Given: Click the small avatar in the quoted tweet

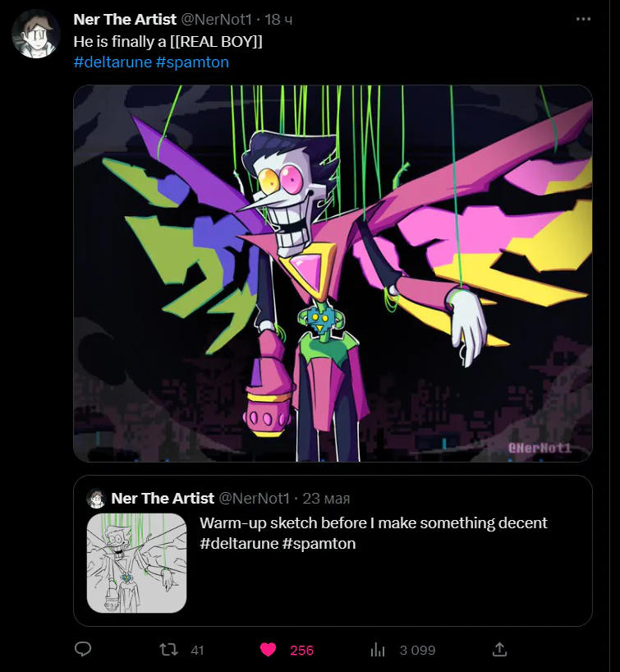Looking at the screenshot, I should [97, 498].
